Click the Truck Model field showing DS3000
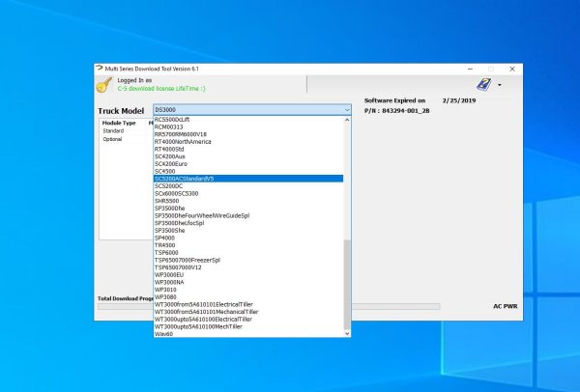 coord(252,110)
